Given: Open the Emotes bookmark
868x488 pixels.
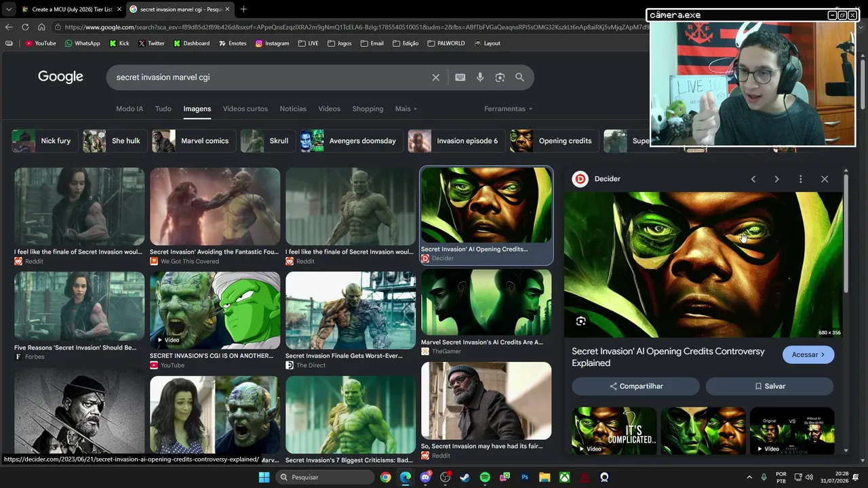Looking at the screenshot, I should click(x=233, y=43).
